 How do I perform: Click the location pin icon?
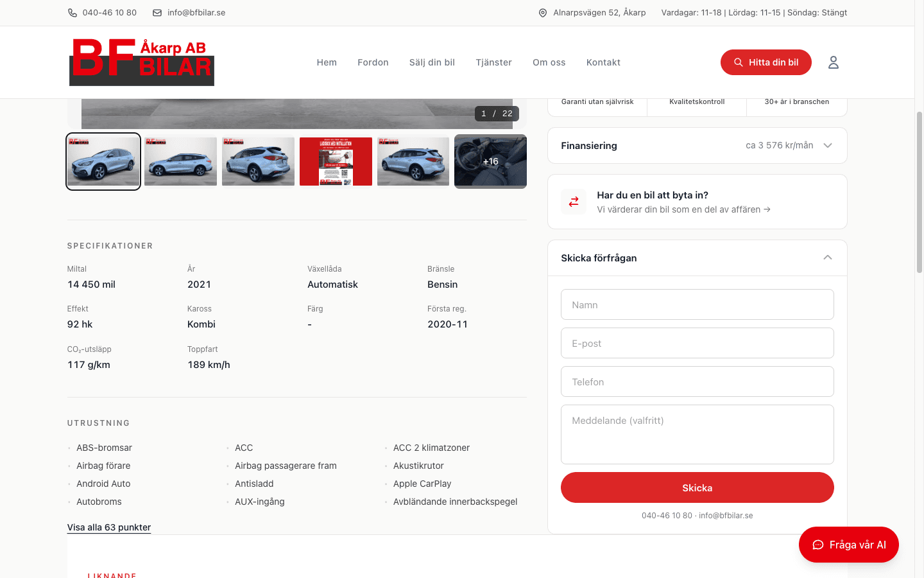[x=543, y=13]
